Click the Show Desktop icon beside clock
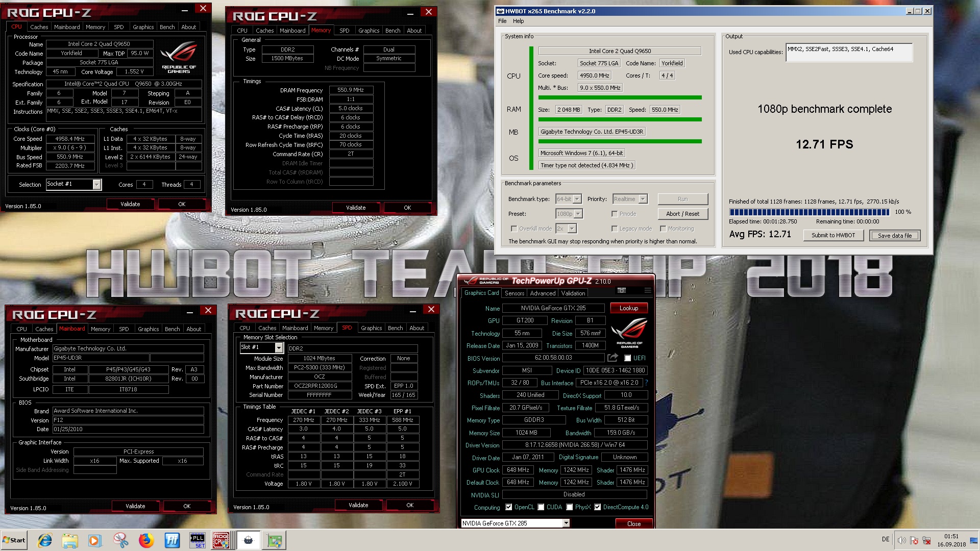 [974, 540]
